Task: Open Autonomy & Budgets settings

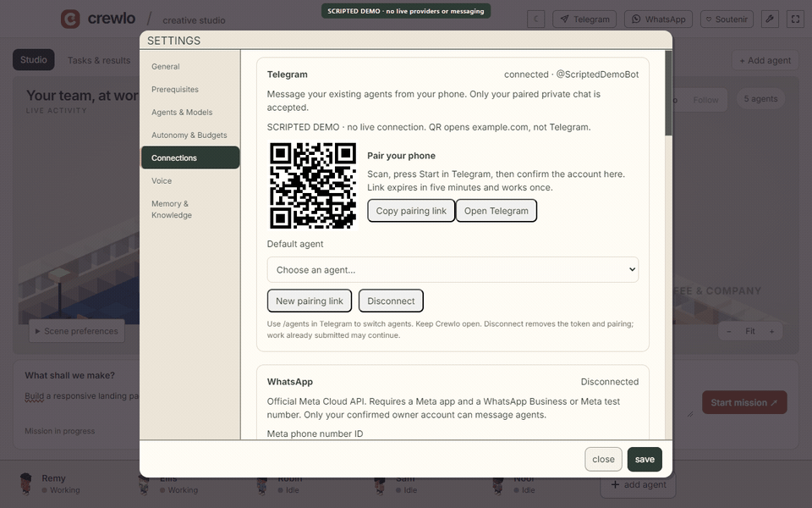Action: click(190, 135)
